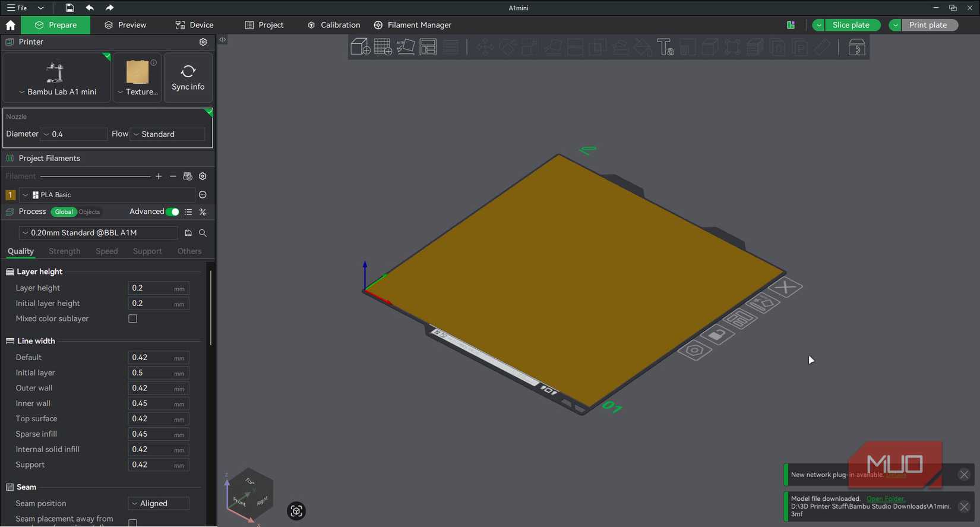
Task: Click the Auto orient toolbar icon
Action: 406,47
